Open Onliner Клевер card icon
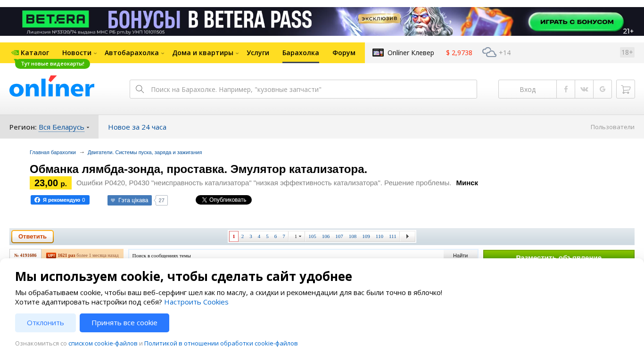644x362 pixels. click(x=378, y=53)
